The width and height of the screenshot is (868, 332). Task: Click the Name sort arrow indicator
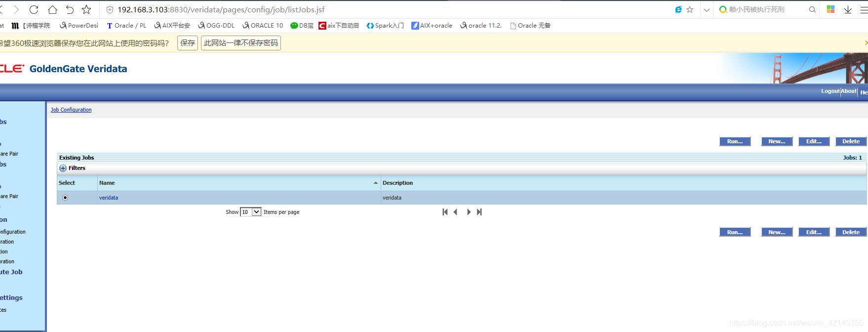[376, 183]
